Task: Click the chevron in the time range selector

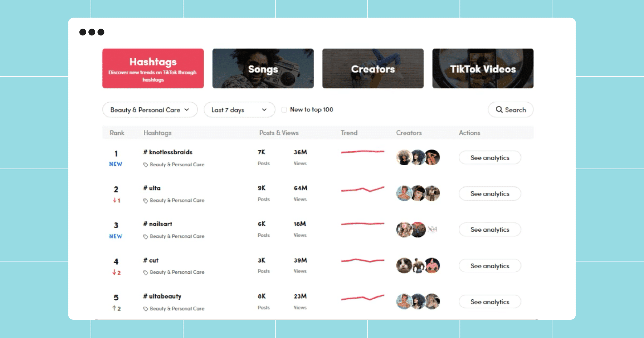Action: 264,109
